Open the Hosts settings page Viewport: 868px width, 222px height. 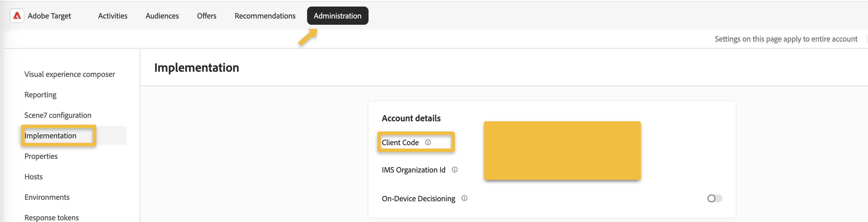[x=33, y=177]
